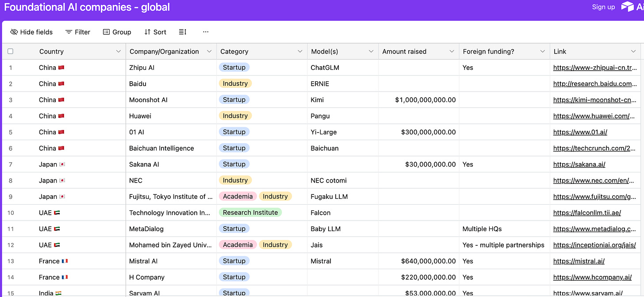Click the Sign up link

click(x=603, y=7)
